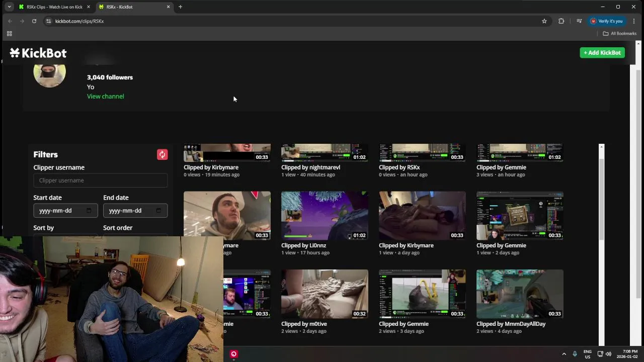The width and height of the screenshot is (644, 362).
Task: Click the site info icon in address bar
Action: tap(48, 21)
